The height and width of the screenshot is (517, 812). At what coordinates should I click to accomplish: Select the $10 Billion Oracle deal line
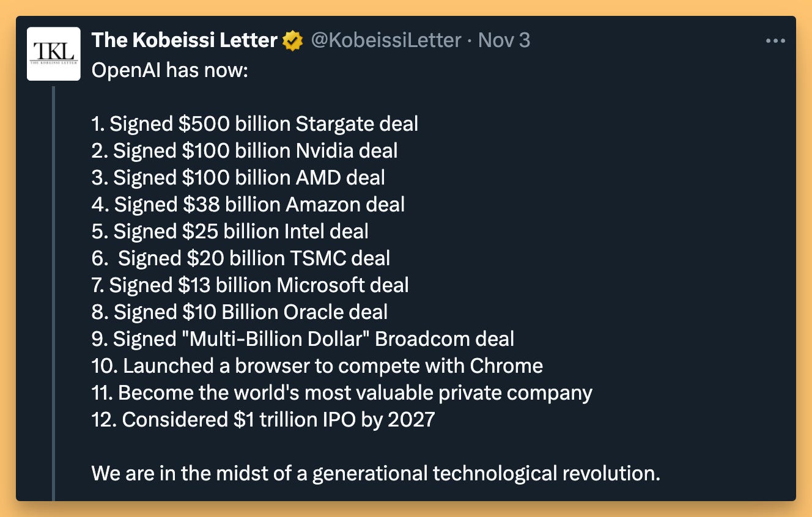tap(240, 312)
